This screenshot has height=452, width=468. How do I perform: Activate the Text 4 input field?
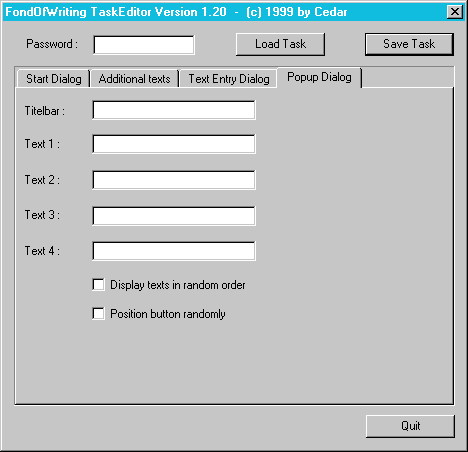point(174,251)
